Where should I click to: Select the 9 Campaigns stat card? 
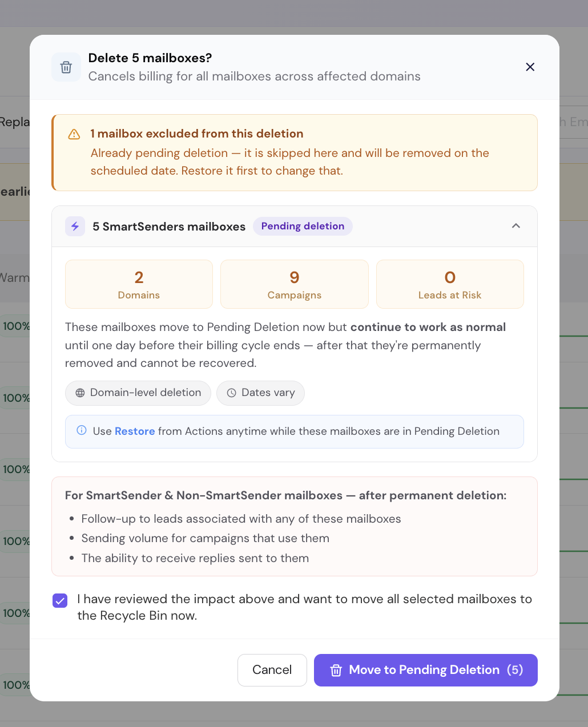click(295, 284)
